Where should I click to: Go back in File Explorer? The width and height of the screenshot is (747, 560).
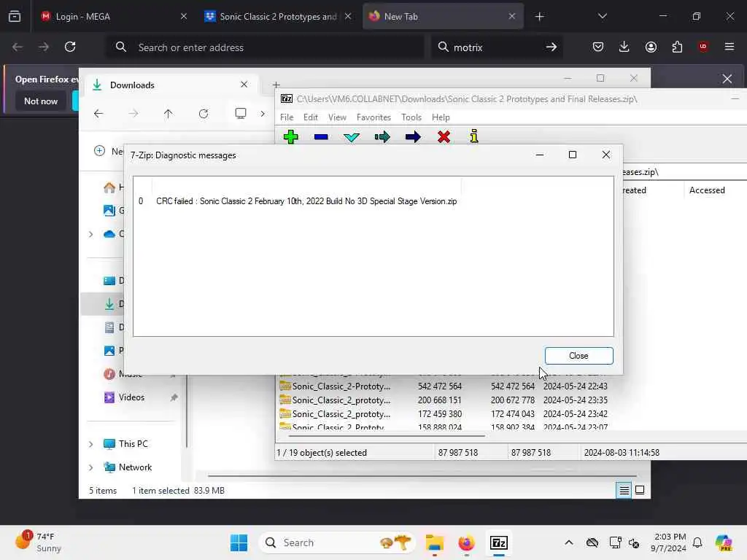point(98,113)
